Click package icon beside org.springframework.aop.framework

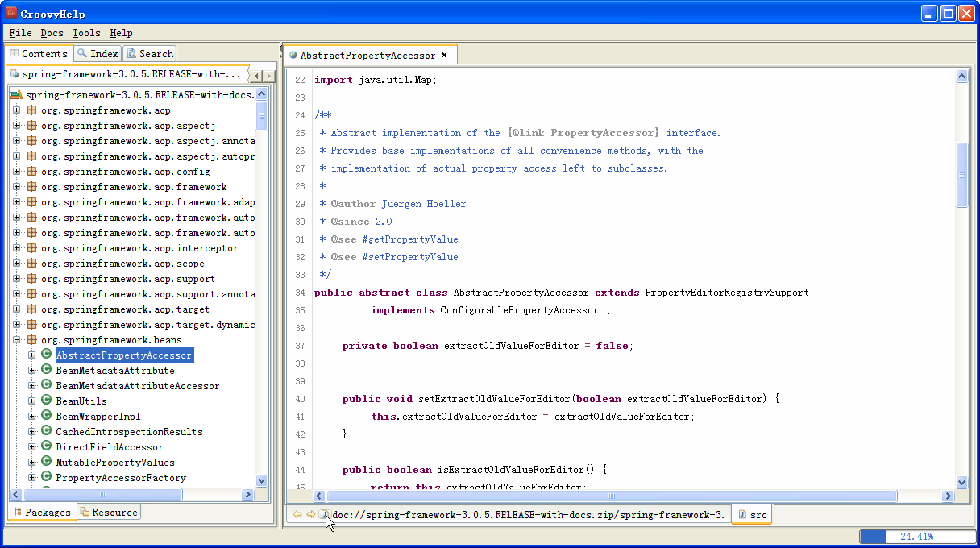(x=31, y=187)
